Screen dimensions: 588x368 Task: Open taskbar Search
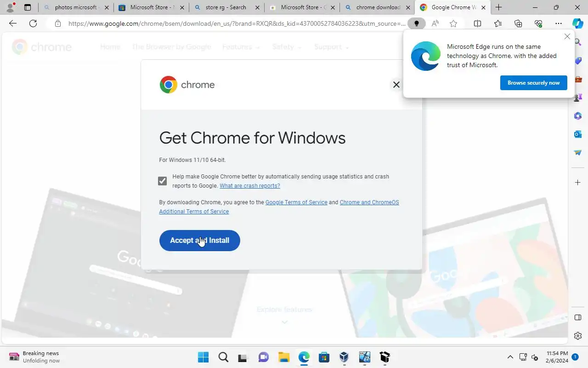[223, 357]
